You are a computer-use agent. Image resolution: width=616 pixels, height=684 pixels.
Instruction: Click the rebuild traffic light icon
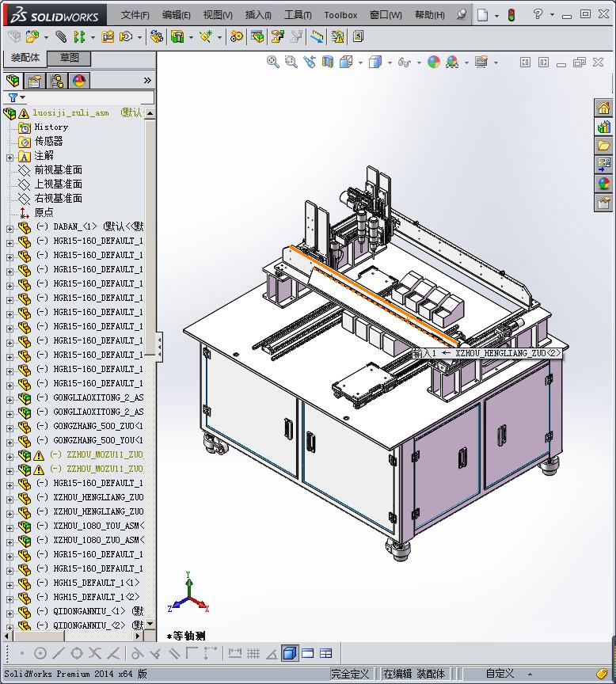click(x=511, y=15)
